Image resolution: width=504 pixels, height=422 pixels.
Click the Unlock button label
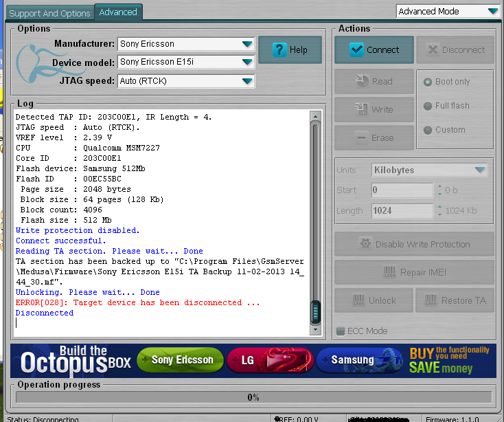coord(382,301)
